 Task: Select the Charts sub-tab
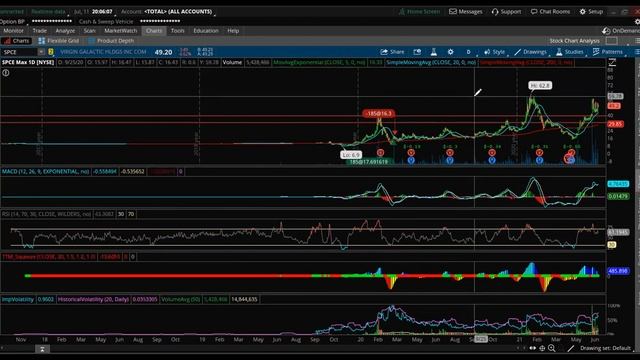tap(16, 41)
